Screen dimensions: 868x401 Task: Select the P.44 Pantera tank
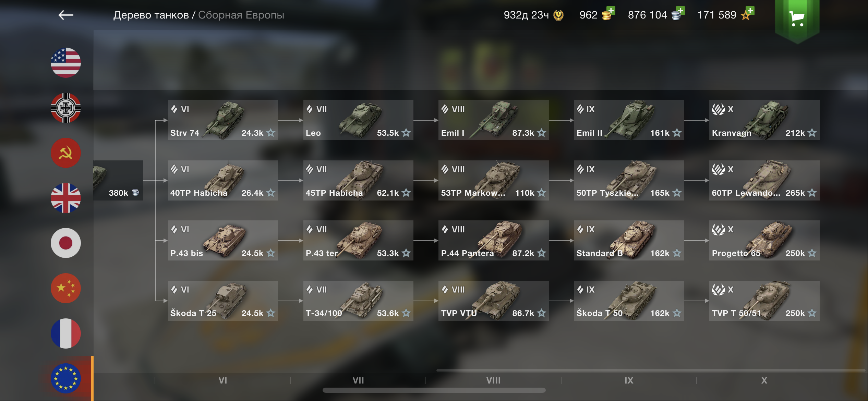[x=493, y=240]
